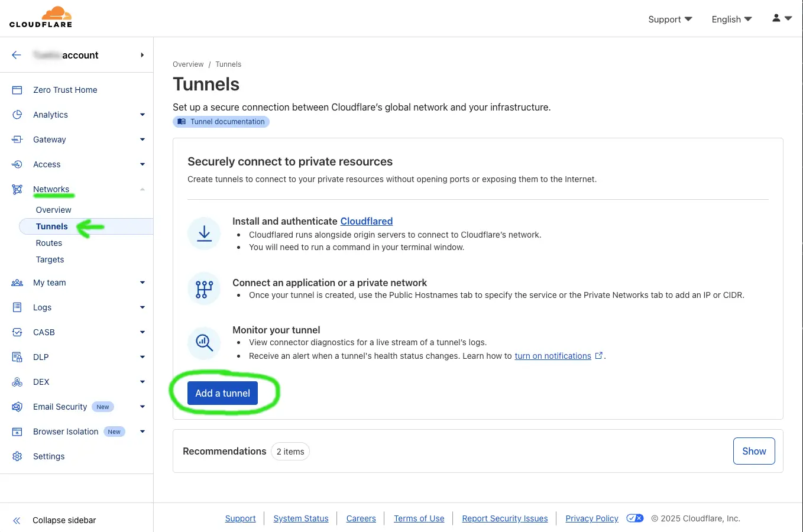
Task: Click the Access sidebar icon
Action: pos(17,164)
